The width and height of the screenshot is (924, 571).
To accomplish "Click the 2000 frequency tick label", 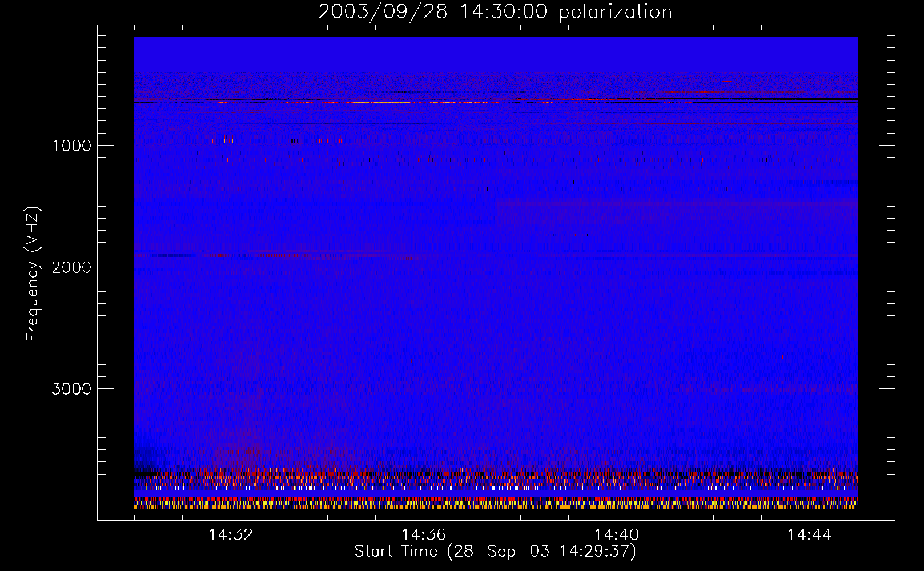I will tap(72, 267).
